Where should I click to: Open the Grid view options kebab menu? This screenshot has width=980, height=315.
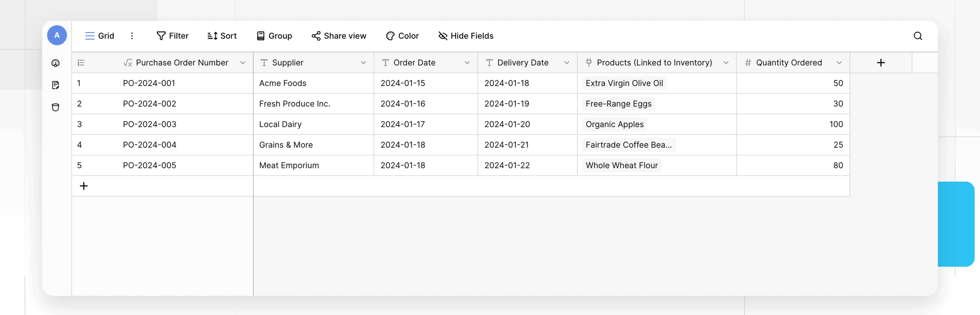click(x=132, y=36)
